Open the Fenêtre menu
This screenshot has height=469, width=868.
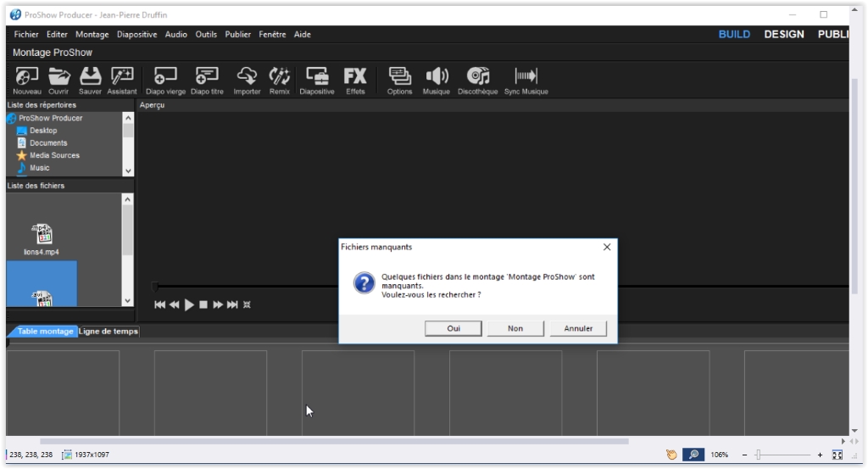[272, 34]
